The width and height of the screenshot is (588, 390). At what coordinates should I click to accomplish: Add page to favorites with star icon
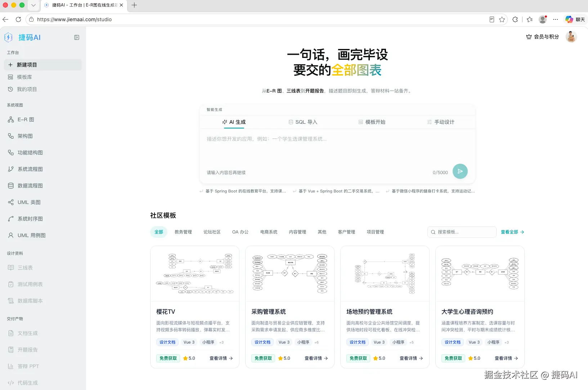coord(502,19)
